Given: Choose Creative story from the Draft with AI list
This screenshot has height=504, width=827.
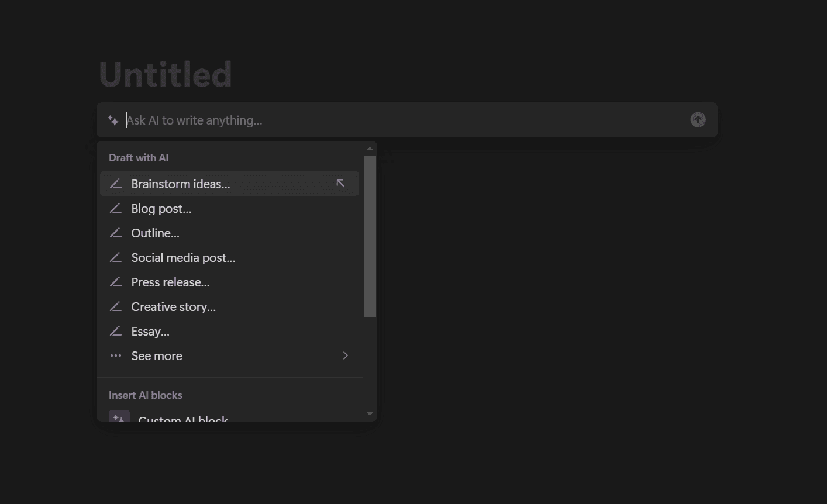Looking at the screenshot, I should [x=173, y=306].
